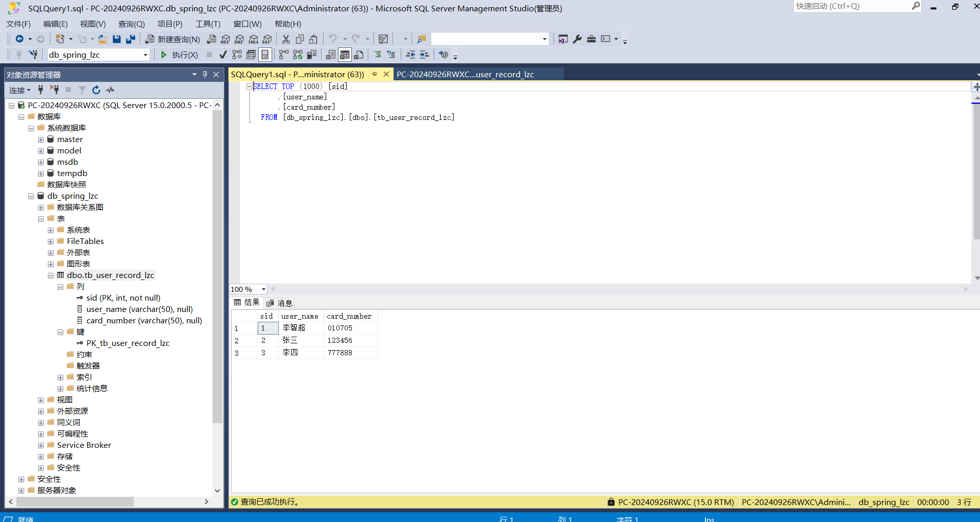Click the Cut scissors icon
The image size is (980, 522).
(286, 39)
